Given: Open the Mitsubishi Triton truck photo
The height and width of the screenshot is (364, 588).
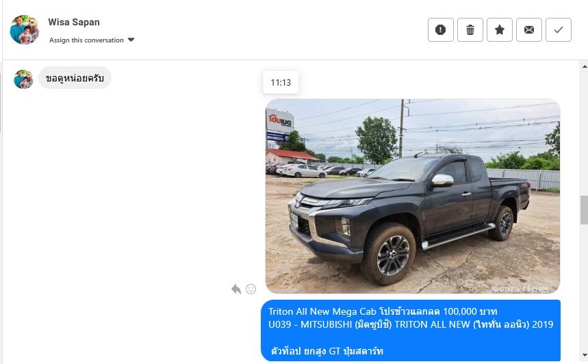Looking at the screenshot, I should (413, 196).
